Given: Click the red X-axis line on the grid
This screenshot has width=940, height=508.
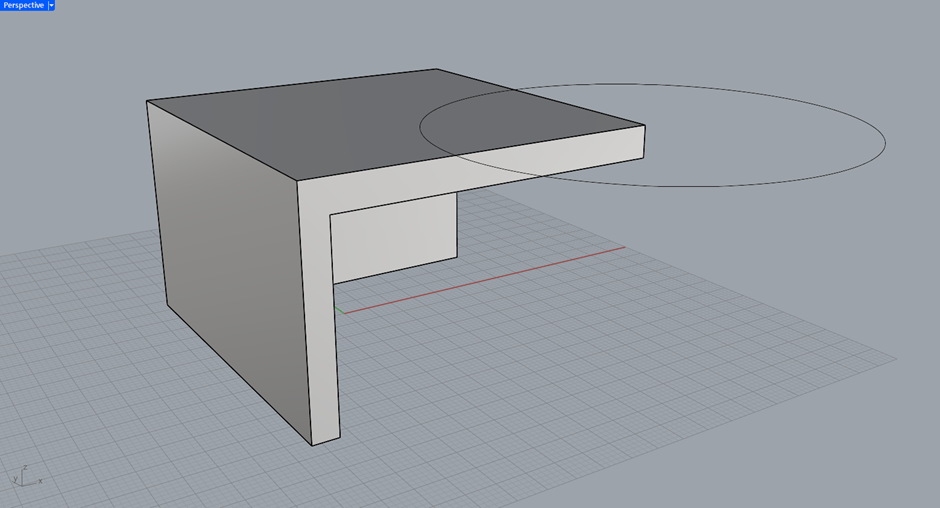Looking at the screenshot, I should coord(484,279).
